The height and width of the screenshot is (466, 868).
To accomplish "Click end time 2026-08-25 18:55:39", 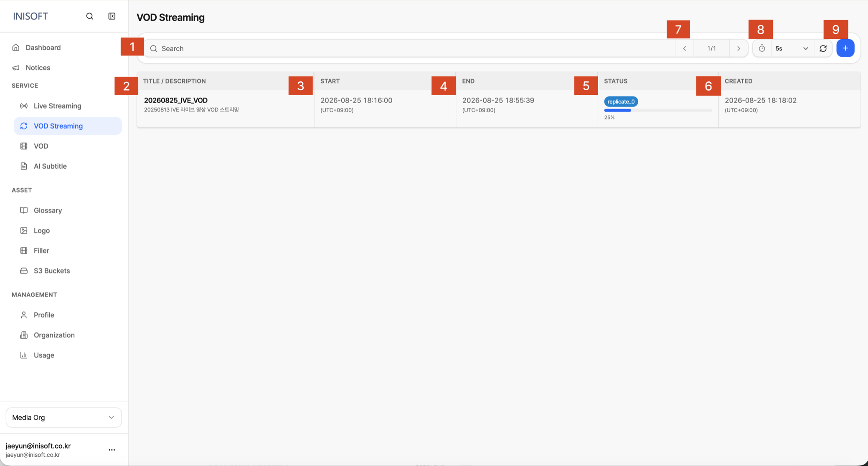I will [x=498, y=100].
